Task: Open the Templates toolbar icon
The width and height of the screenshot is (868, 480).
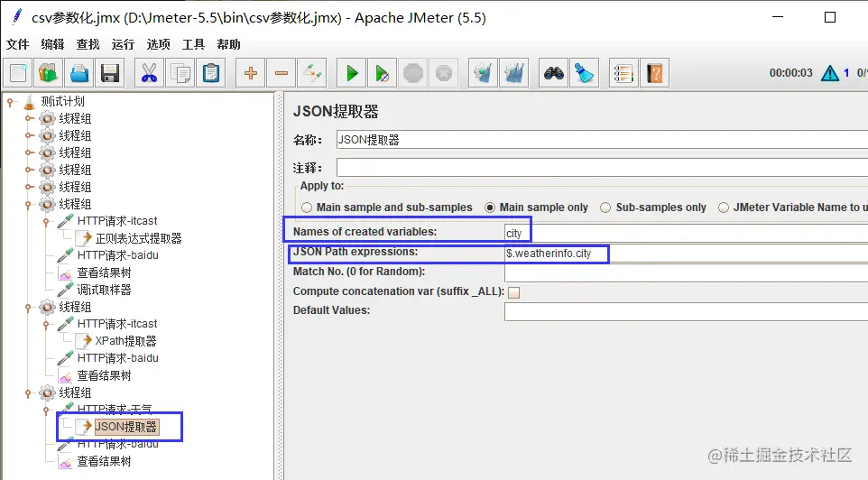Action: [48, 73]
